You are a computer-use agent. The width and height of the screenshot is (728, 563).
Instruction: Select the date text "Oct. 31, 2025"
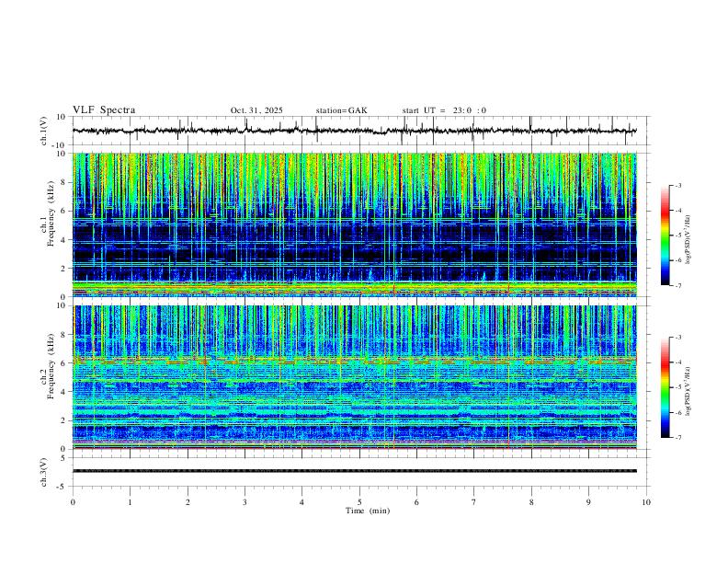pyautogui.click(x=256, y=110)
